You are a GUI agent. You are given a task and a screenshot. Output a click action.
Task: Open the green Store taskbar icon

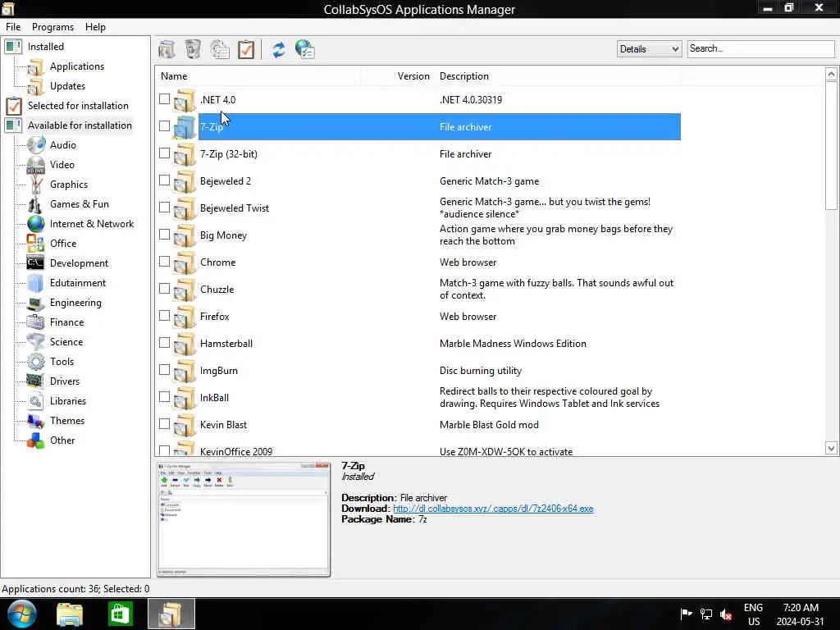click(x=120, y=614)
